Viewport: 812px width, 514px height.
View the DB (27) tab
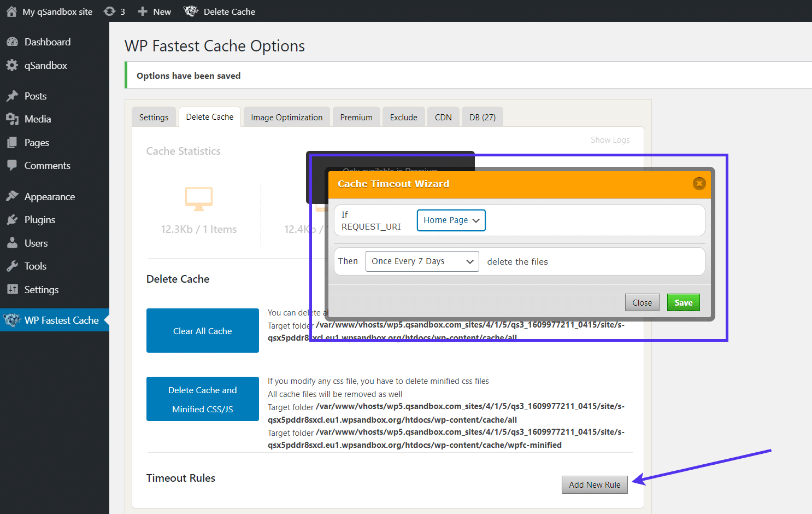click(x=482, y=116)
